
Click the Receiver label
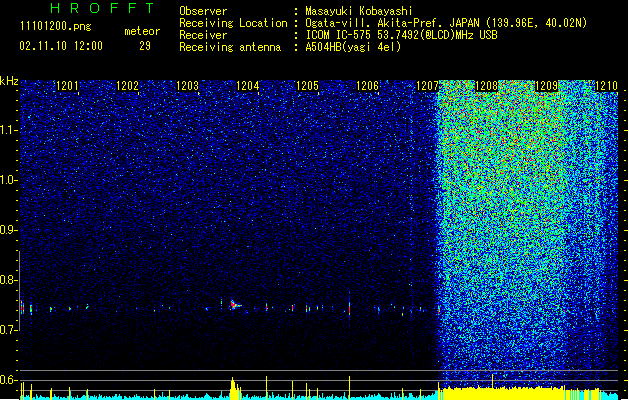(203, 35)
